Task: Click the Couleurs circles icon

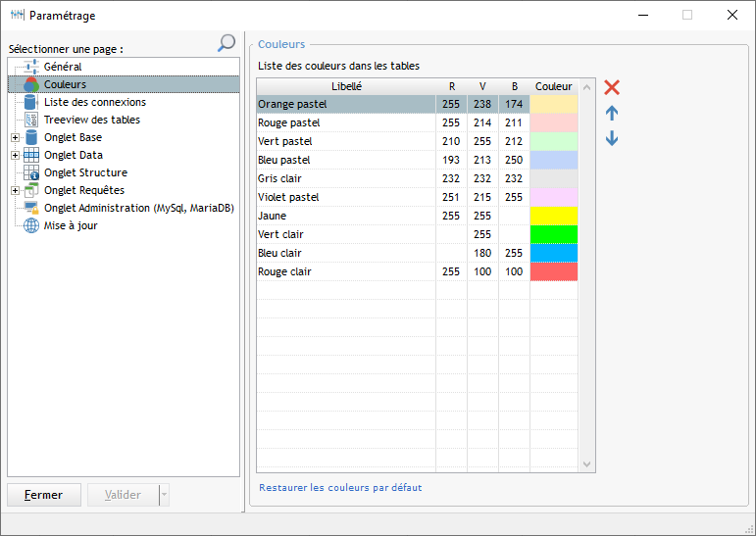Action: tap(31, 84)
